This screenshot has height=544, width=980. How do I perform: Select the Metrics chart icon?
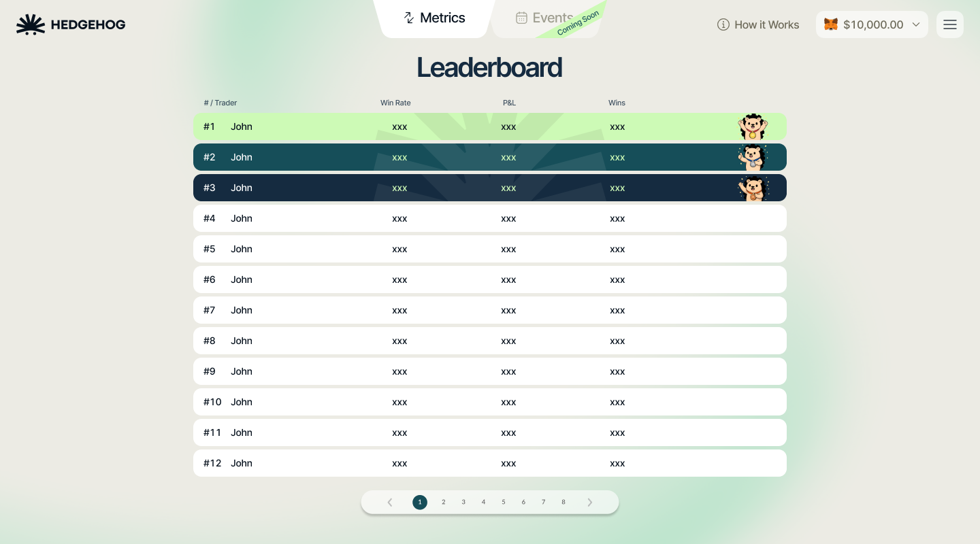409,18
